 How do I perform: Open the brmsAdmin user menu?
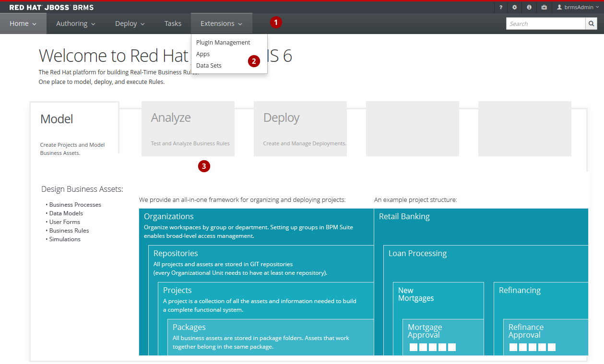point(578,7)
